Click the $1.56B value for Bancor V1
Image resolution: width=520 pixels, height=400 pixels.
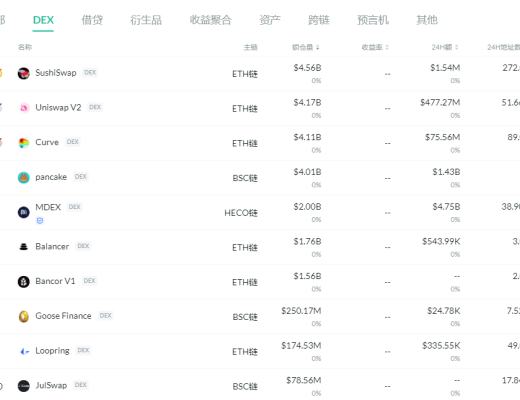point(307,276)
